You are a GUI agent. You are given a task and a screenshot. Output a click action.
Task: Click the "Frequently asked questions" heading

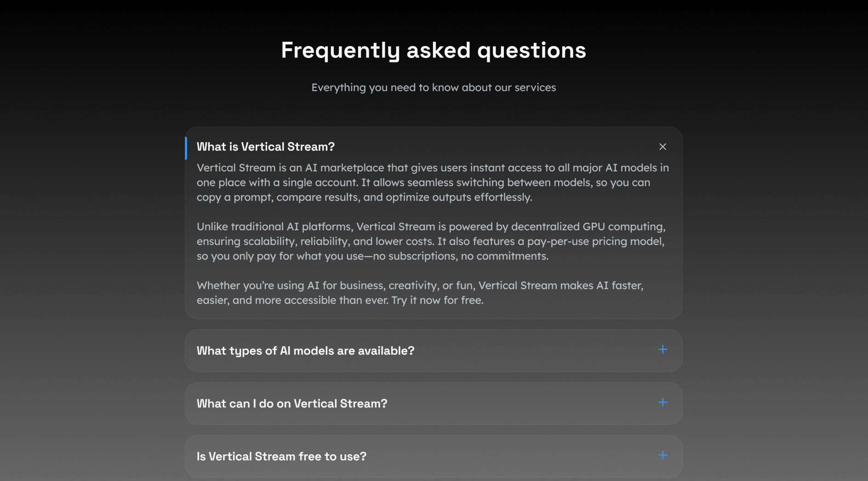(x=434, y=51)
